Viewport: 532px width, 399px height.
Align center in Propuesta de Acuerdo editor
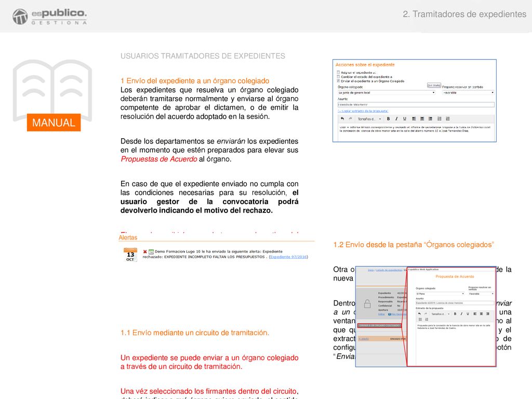pyautogui.click(x=482, y=313)
